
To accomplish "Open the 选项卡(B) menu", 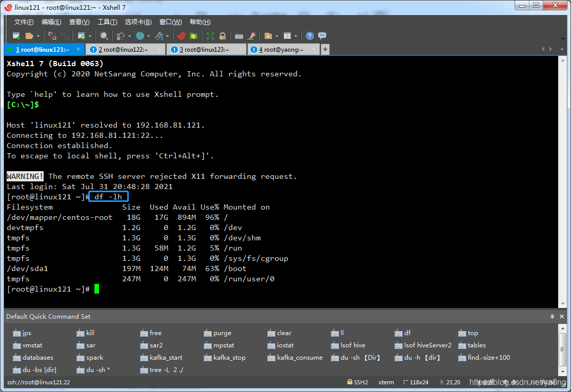I will coord(138,22).
